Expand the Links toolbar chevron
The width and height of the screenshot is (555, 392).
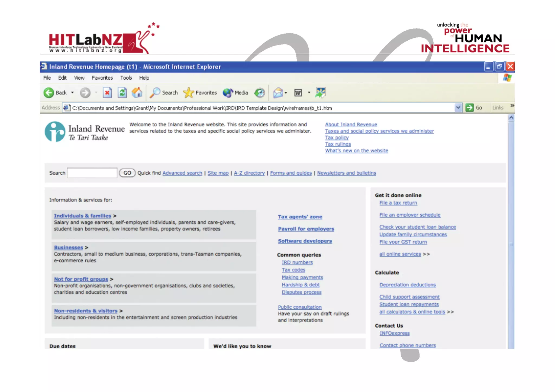coord(512,106)
